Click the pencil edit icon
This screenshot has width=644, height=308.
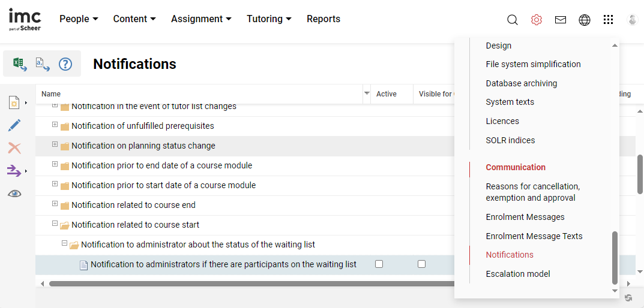click(14, 125)
